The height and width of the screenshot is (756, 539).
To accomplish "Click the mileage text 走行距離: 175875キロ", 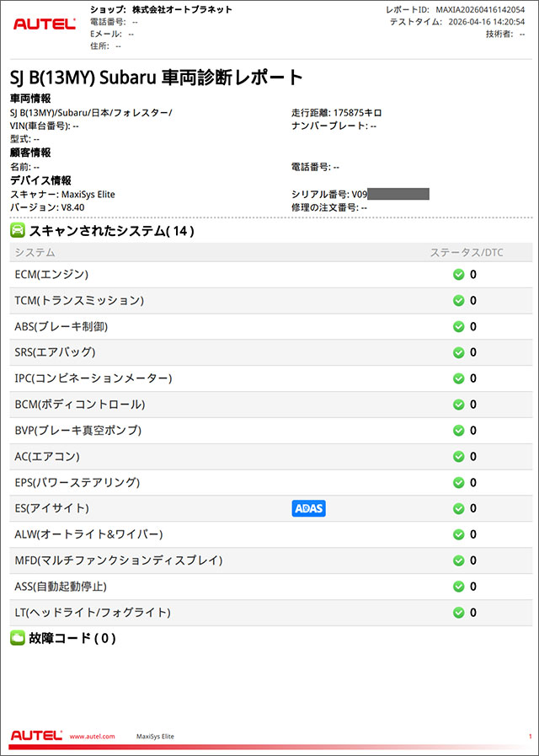I will [x=337, y=113].
